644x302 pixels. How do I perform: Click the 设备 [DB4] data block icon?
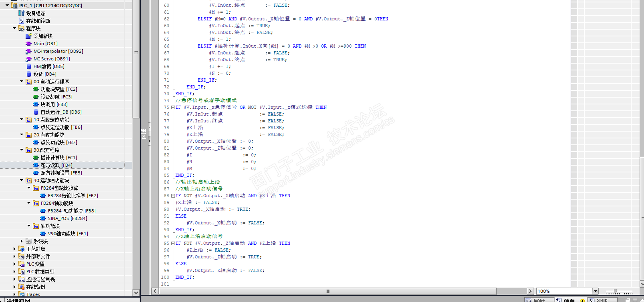tap(29, 74)
